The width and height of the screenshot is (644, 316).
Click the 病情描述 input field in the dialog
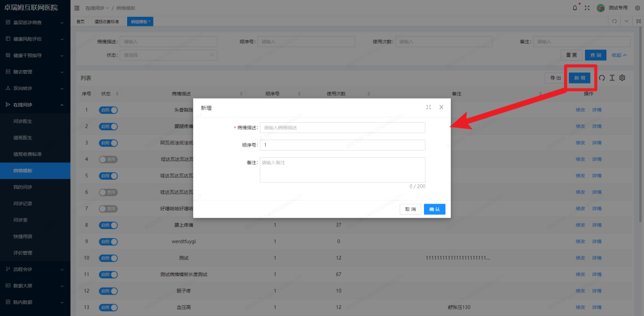coord(342,127)
